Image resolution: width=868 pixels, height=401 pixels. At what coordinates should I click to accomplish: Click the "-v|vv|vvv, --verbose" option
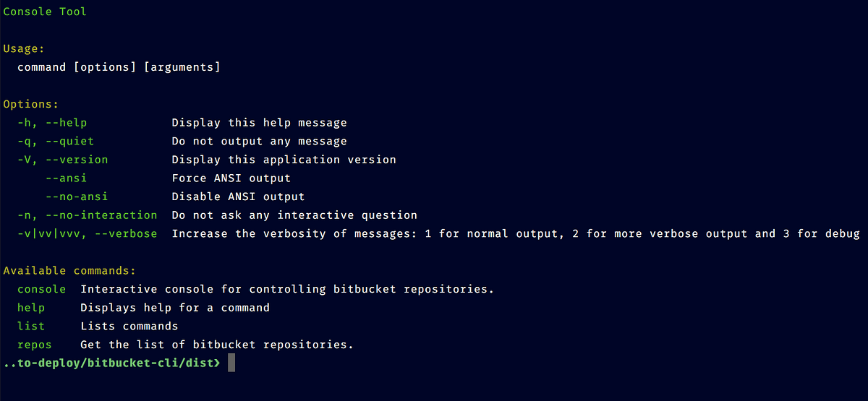[88, 233]
